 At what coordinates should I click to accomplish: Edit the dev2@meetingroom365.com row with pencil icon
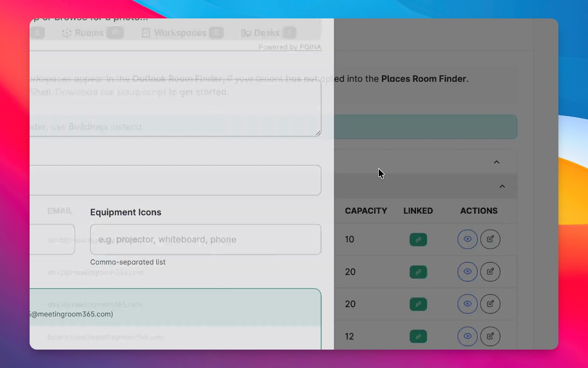[490, 271]
